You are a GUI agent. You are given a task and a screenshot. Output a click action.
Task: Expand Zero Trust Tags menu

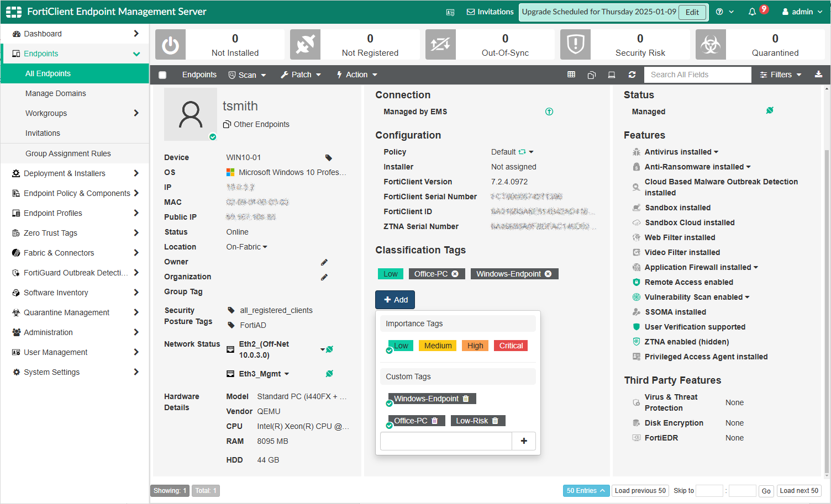point(75,233)
